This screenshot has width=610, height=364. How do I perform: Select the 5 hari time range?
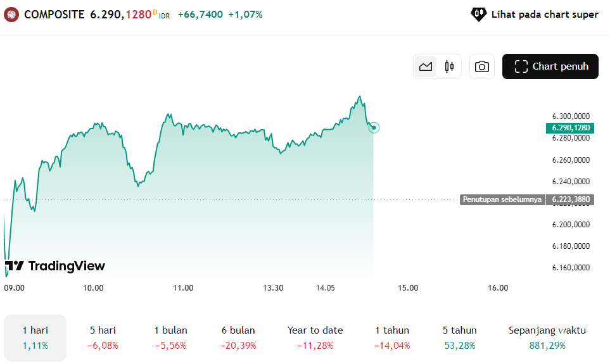[103, 337]
